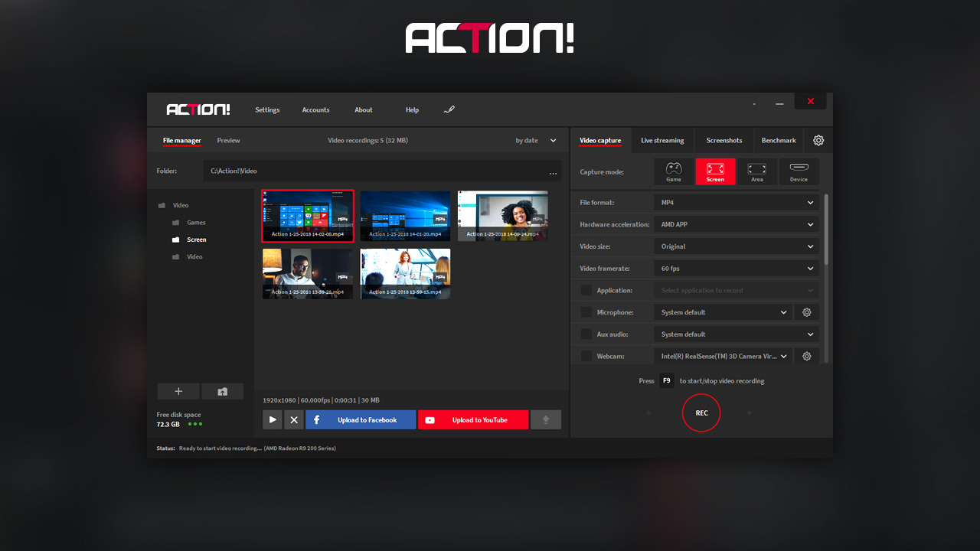Open the Aux audio System default dropdown
Viewport: 980px width, 551px height.
(x=737, y=334)
